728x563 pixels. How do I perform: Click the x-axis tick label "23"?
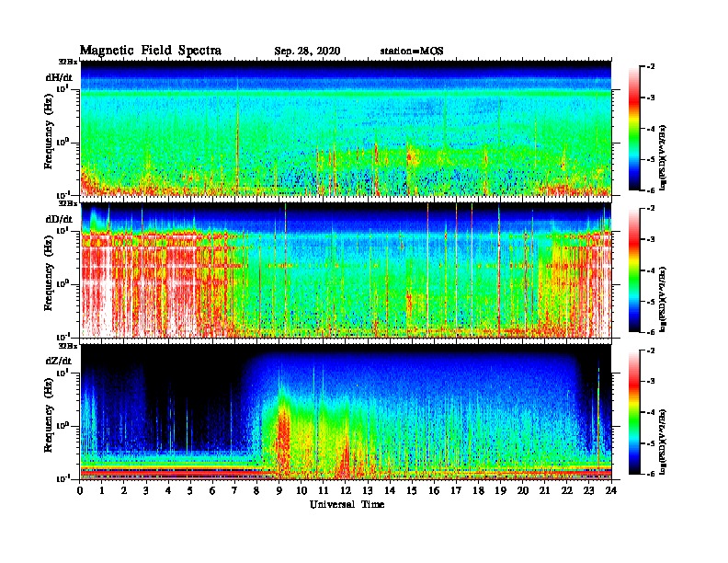click(x=589, y=491)
